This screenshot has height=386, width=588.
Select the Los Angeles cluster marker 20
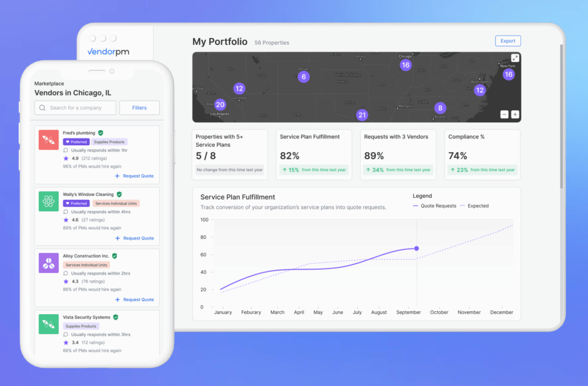coord(220,105)
